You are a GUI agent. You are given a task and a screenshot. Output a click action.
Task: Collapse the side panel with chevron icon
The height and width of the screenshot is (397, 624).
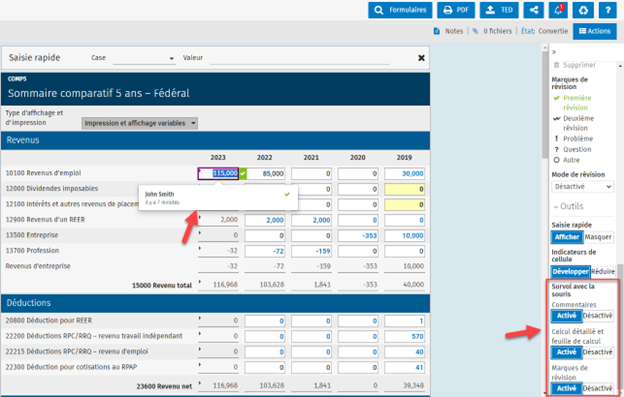click(x=554, y=52)
